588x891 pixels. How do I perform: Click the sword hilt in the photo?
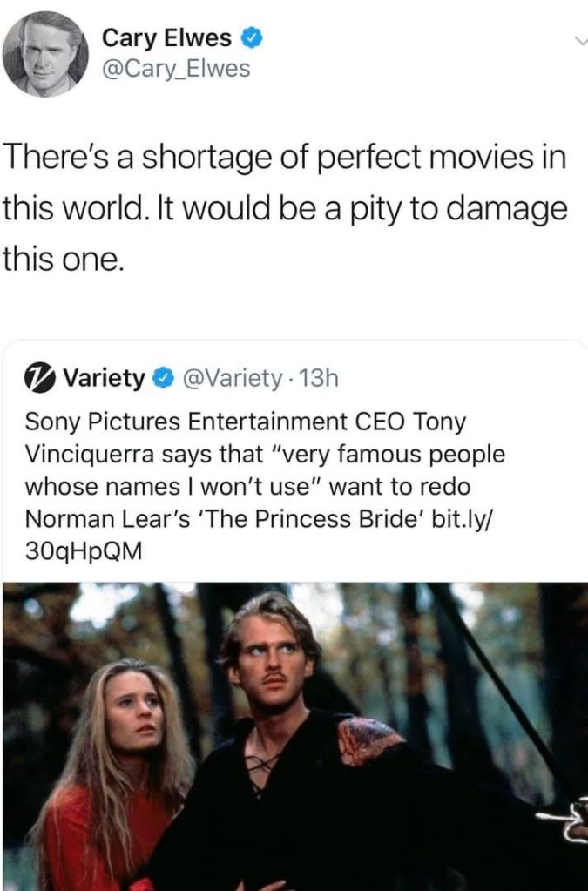(x=562, y=817)
